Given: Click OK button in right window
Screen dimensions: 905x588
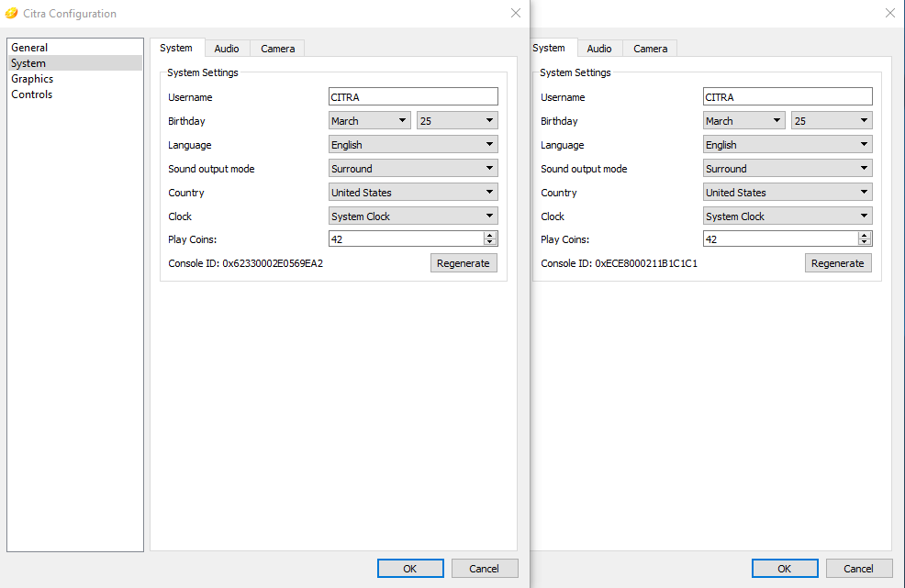Looking at the screenshot, I should tap(785, 569).
